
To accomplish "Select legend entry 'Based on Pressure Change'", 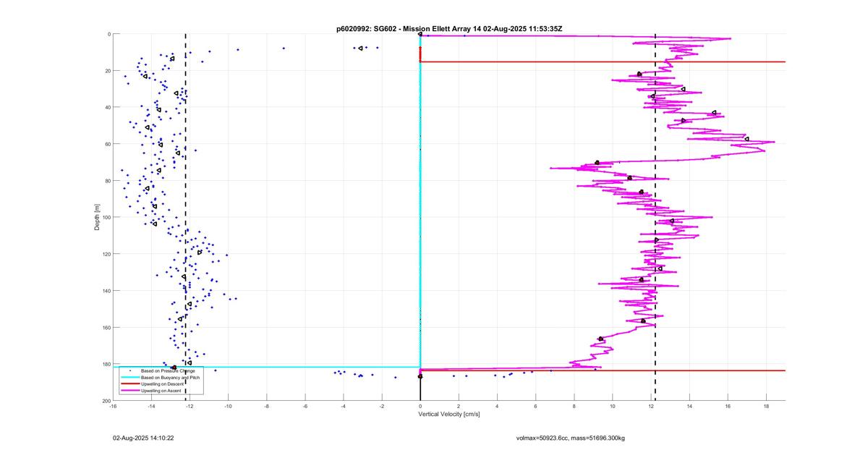I will 168,370.
